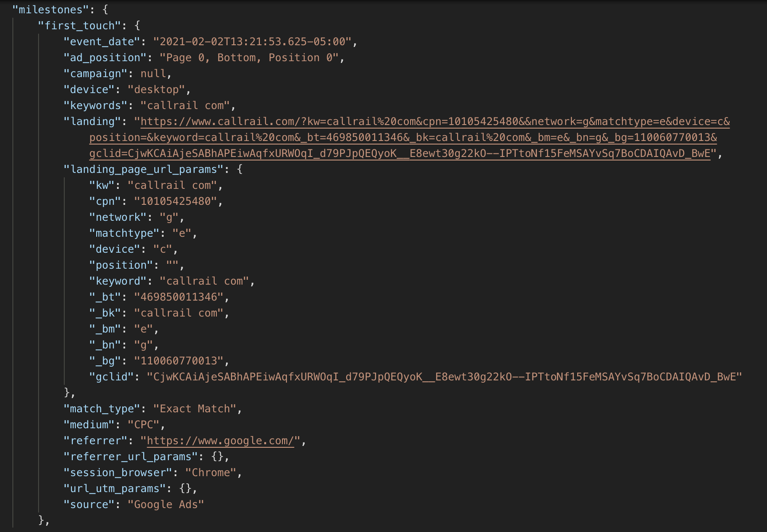Open the https://www.google.com/ referrer link
Image resolution: width=767 pixels, height=532 pixels.
(220, 441)
